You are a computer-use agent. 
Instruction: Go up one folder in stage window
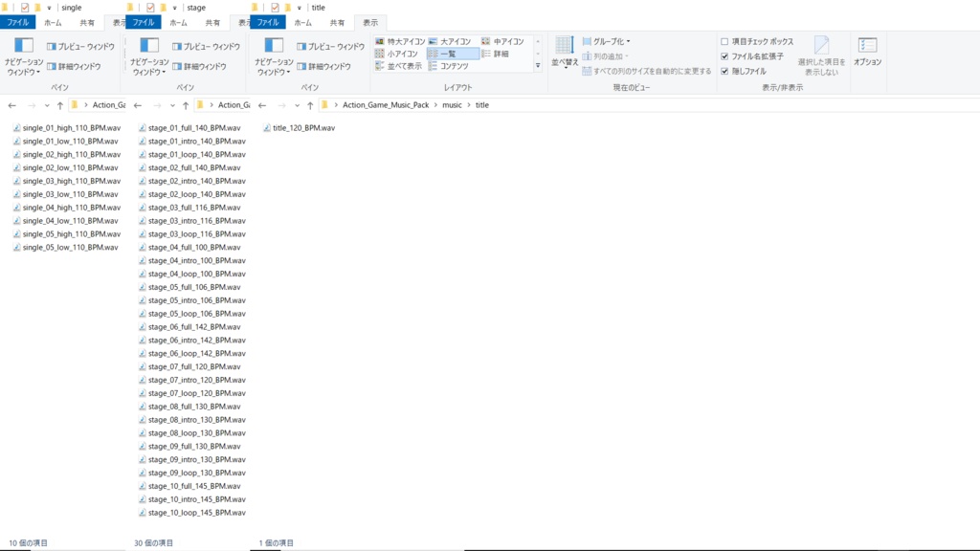tap(186, 105)
